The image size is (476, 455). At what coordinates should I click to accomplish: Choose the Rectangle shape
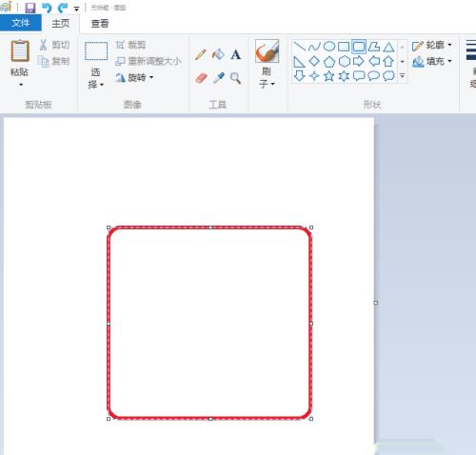pyautogui.click(x=344, y=47)
